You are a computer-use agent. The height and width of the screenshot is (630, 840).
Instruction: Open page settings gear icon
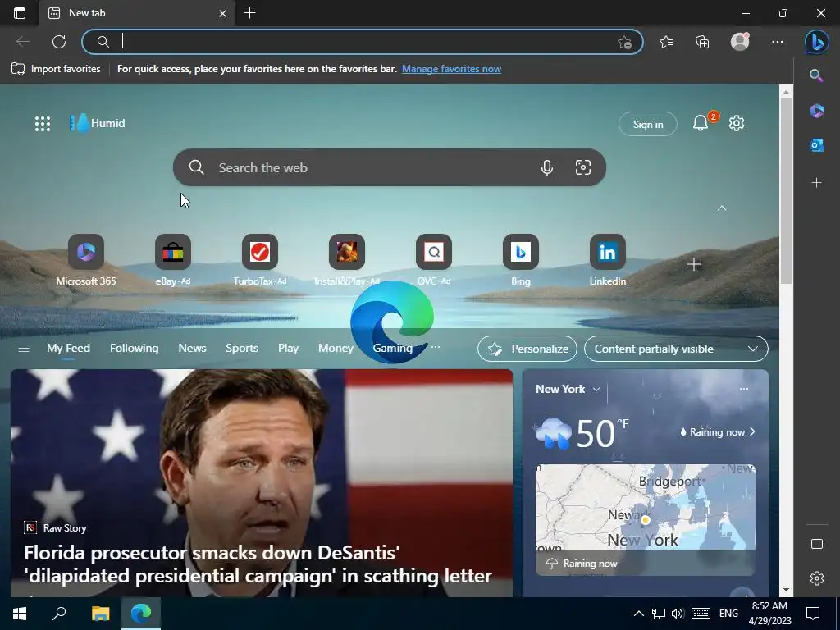coord(737,123)
